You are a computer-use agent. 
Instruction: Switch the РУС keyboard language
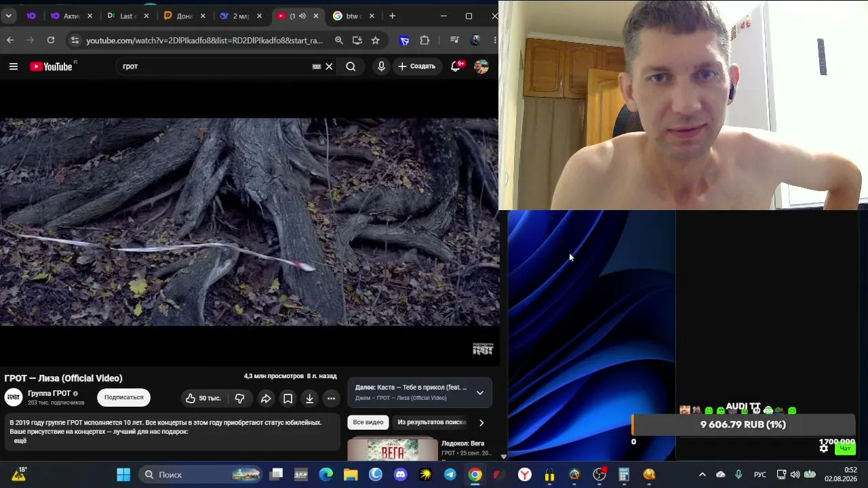[x=760, y=474]
